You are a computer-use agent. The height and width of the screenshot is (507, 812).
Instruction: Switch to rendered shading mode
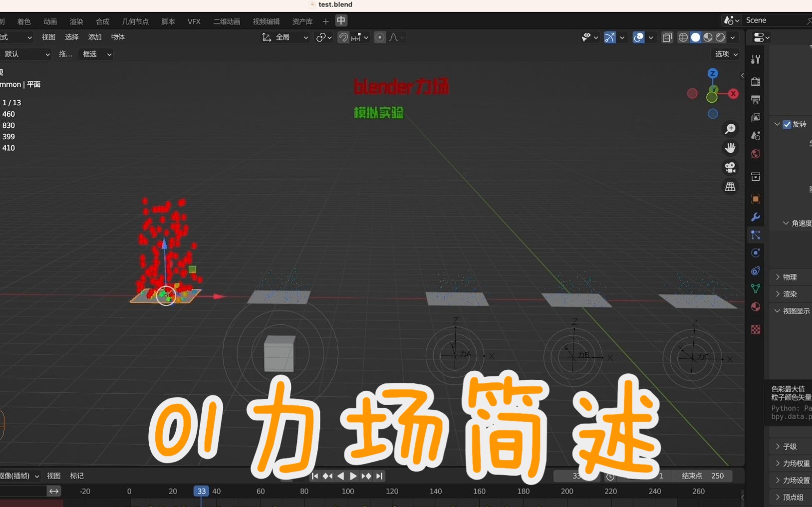point(721,37)
